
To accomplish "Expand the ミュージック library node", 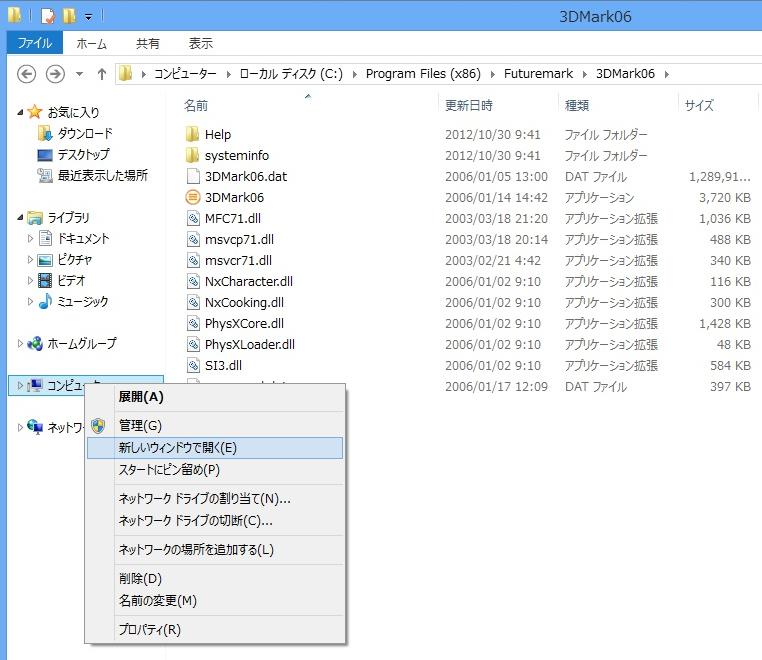I will [30, 301].
